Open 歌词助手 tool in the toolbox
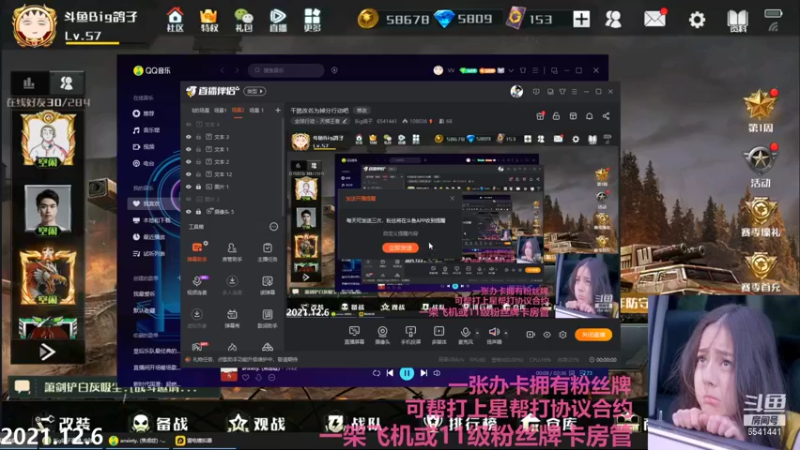Viewport: 800px width, 450px height. click(267, 318)
